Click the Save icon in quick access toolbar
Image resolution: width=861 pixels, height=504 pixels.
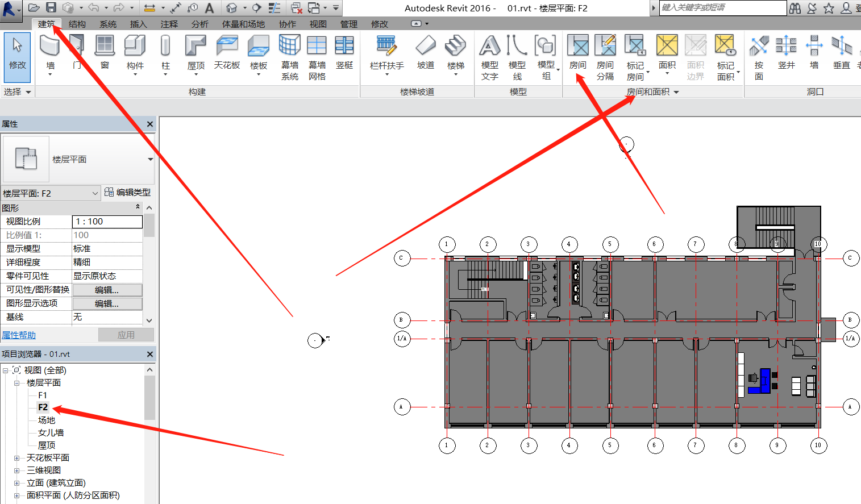[51, 7]
